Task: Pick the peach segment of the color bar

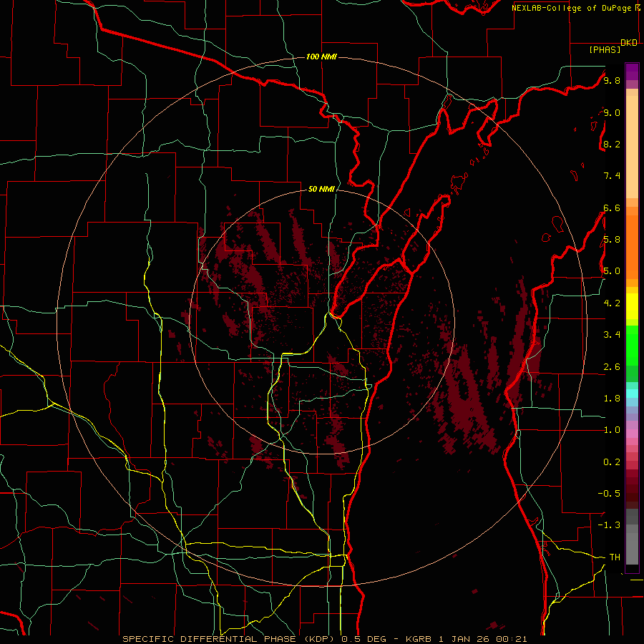Action: (632, 147)
